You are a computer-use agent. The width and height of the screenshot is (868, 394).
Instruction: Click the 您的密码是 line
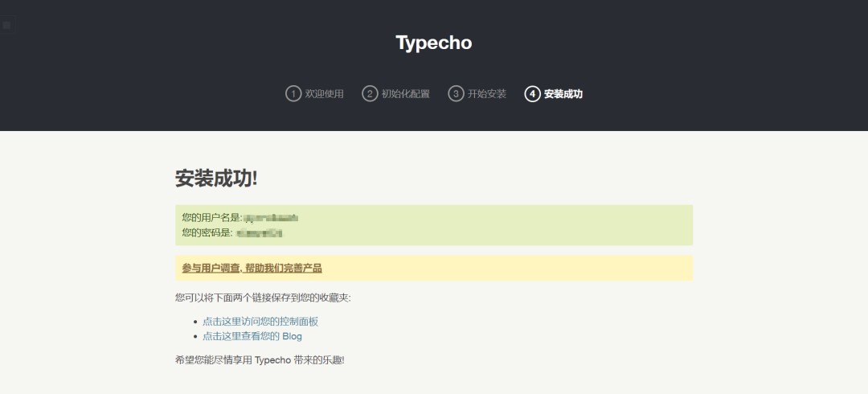[232, 232]
